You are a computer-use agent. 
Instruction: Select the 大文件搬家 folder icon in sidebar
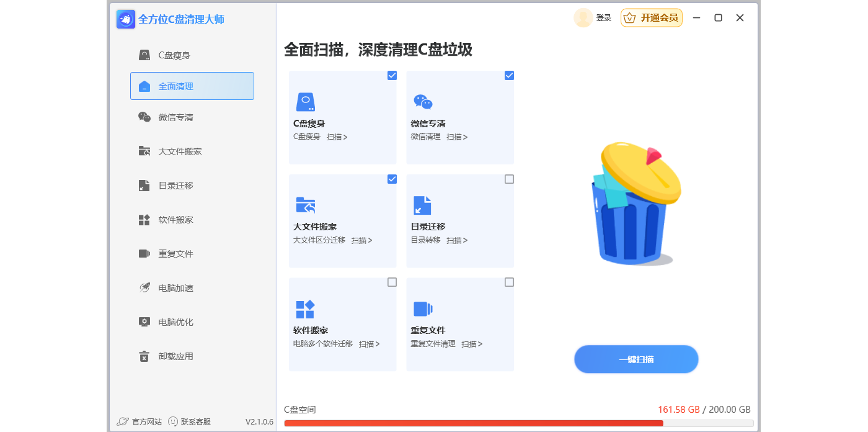point(144,151)
